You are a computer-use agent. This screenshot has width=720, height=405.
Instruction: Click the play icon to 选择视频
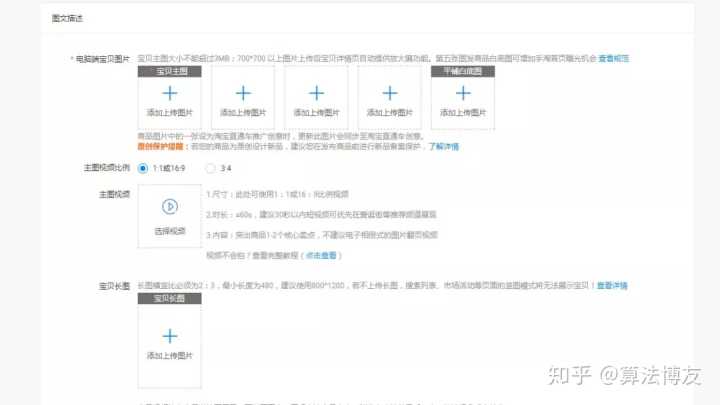click(x=170, y=207)
